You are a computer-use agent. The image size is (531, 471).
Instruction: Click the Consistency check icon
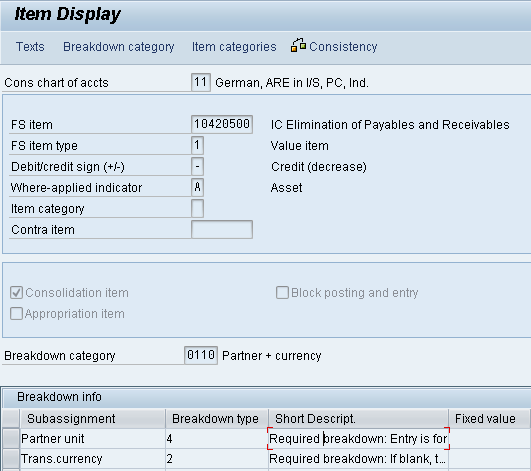(x=298, y=45)
